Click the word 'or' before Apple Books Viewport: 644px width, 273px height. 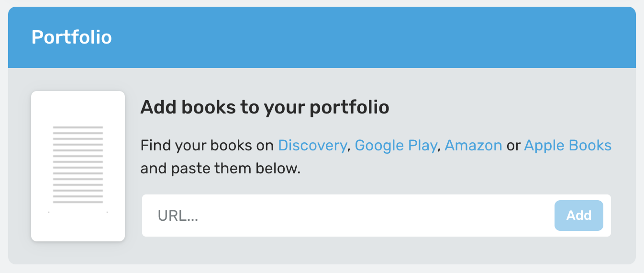pos(513,146)
